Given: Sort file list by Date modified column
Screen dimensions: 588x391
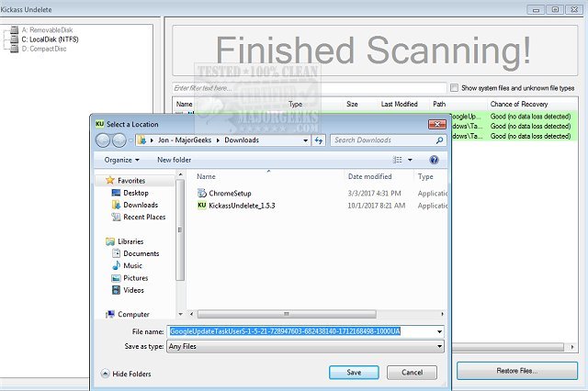Looking at the screenshot, I should [369, 176].
